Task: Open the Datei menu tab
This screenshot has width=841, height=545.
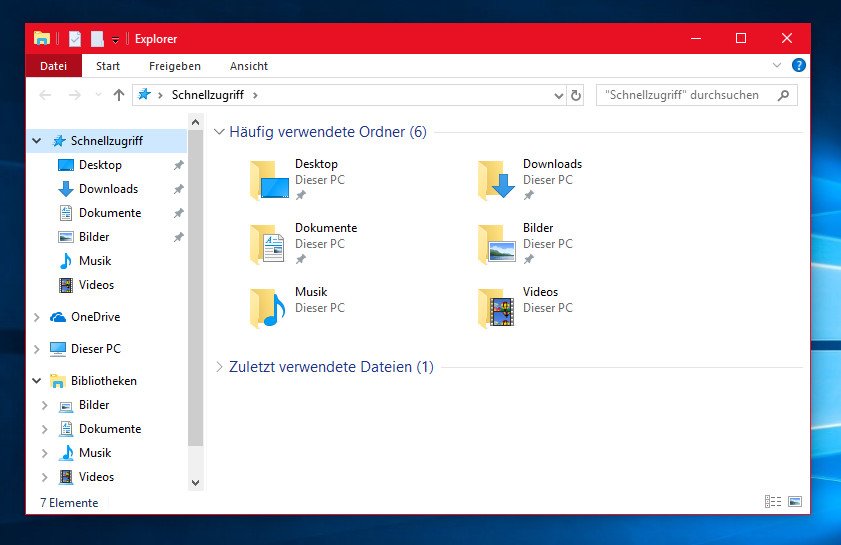Action: tap(54, 66)
